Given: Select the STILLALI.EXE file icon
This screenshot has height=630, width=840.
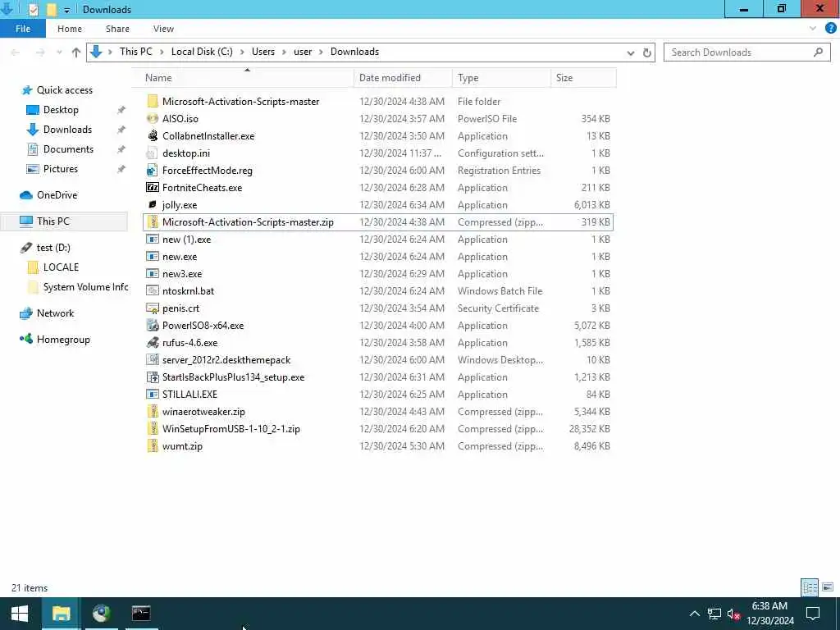Looking at the screenshot, I should click(153, 395).
